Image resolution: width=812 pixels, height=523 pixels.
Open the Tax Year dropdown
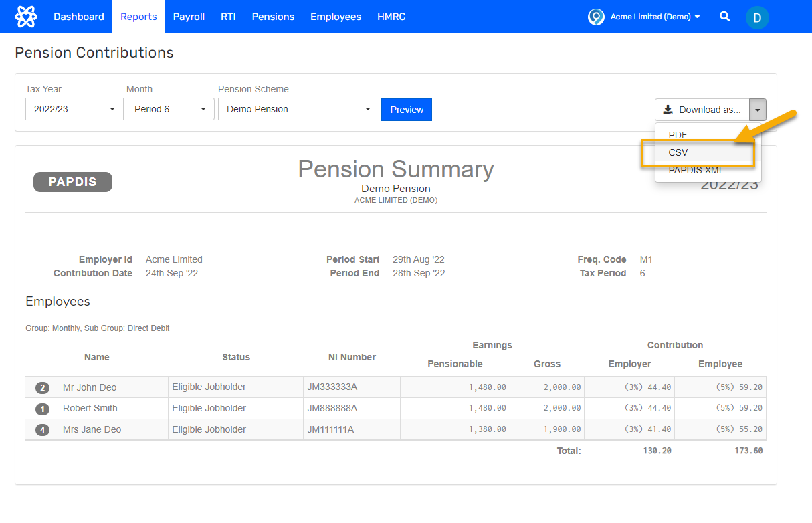point(74,109)
